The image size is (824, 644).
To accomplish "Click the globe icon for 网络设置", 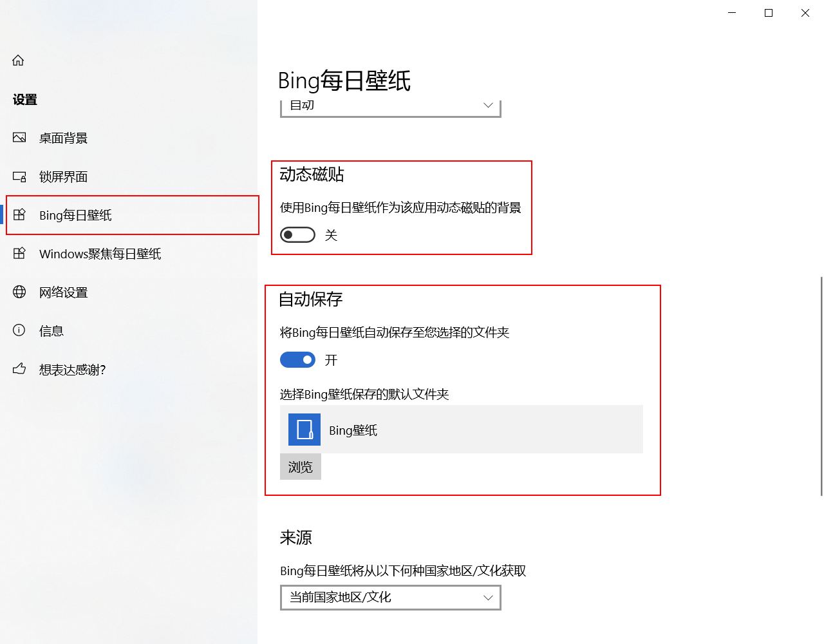I will click(x=19, y=292).
